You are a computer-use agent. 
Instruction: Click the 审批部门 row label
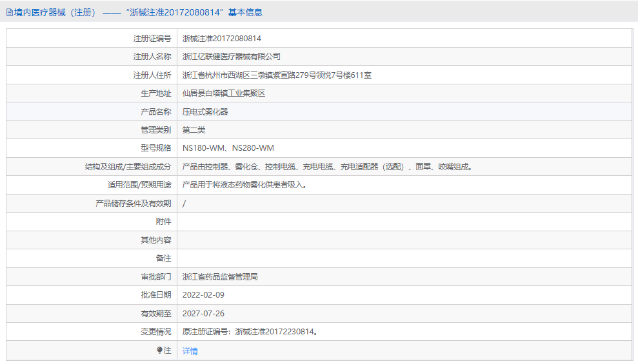point(156,276)
